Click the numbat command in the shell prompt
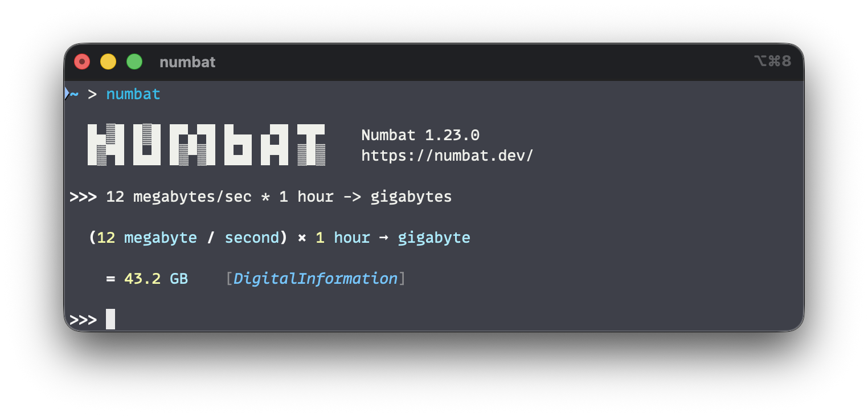Image resolution: width=868 pixels, height=416 pixels. tap(133, 94)
